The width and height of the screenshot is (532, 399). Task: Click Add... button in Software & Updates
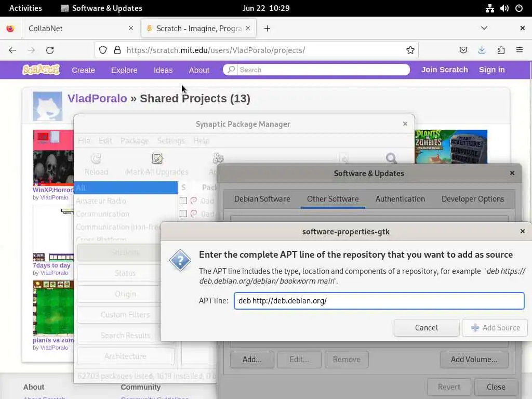(252, 360)
